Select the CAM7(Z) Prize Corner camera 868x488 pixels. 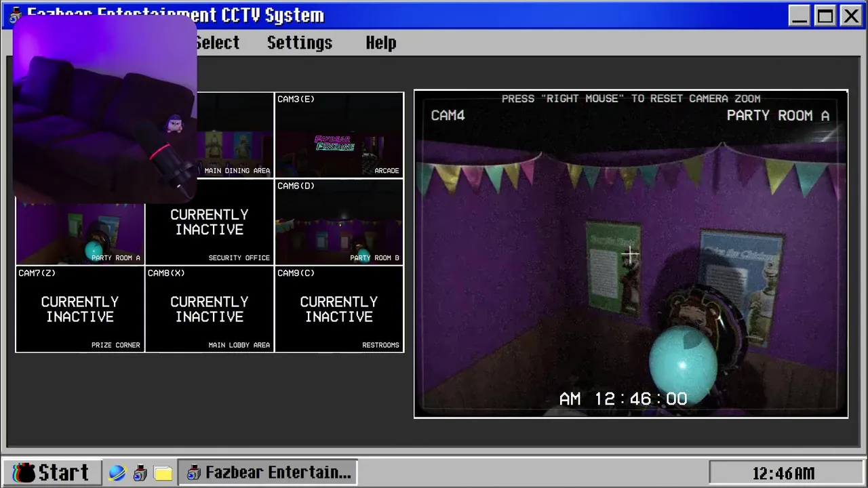80,309
